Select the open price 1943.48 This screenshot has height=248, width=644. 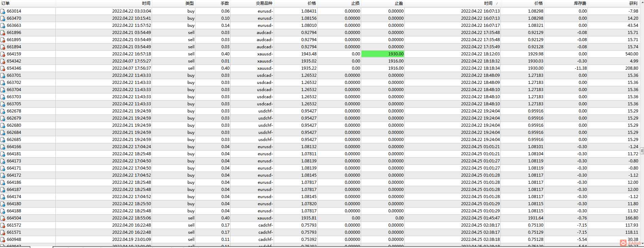coord(309,54)
